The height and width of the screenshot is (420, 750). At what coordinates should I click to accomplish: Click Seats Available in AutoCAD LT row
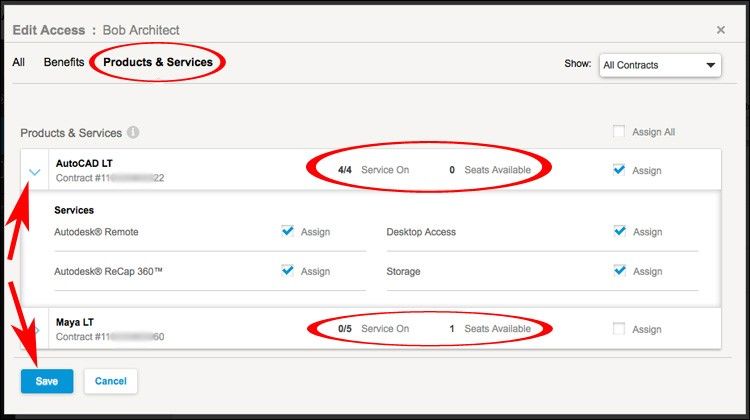coord(497,170)
